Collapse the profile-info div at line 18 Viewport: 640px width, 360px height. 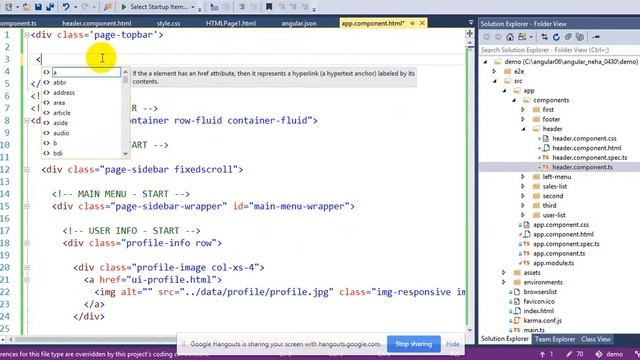tap(27, 243)
